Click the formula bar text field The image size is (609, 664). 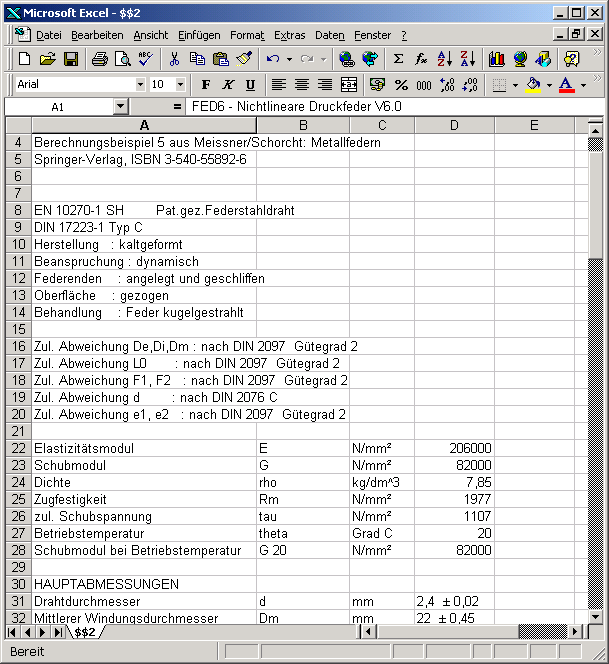coord(395,107)
